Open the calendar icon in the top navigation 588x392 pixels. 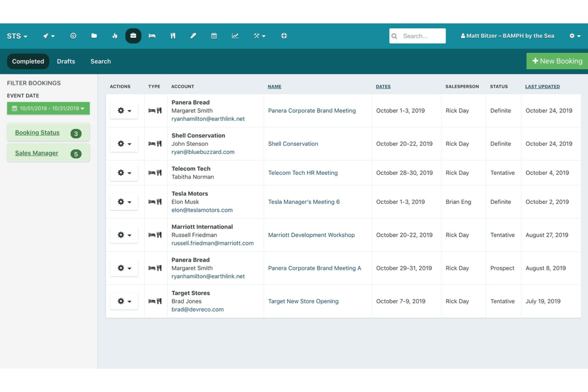[x=214, y=36]
